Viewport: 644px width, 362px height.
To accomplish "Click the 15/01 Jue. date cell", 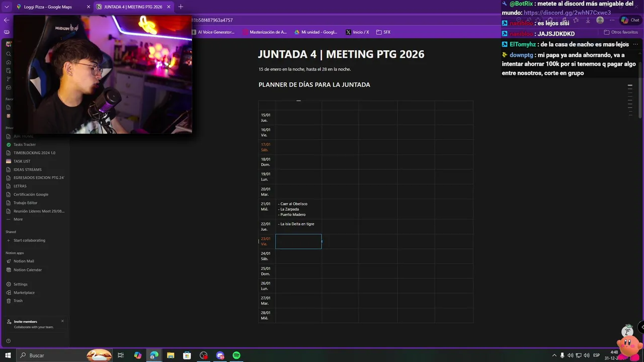I will tap(267, 118).
